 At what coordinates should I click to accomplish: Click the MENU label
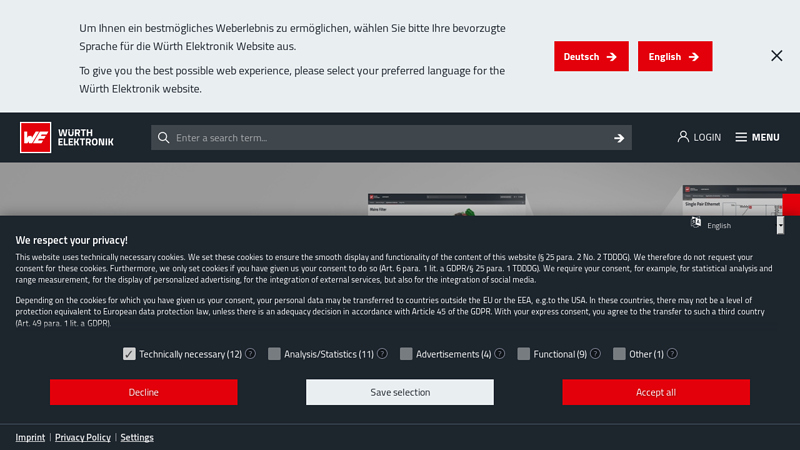765,137
